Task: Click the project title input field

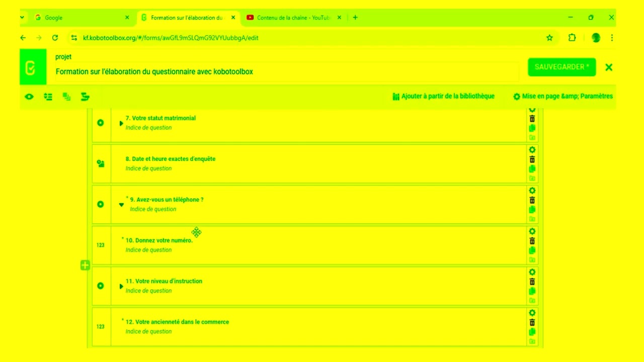Action: tap(287, 71)
